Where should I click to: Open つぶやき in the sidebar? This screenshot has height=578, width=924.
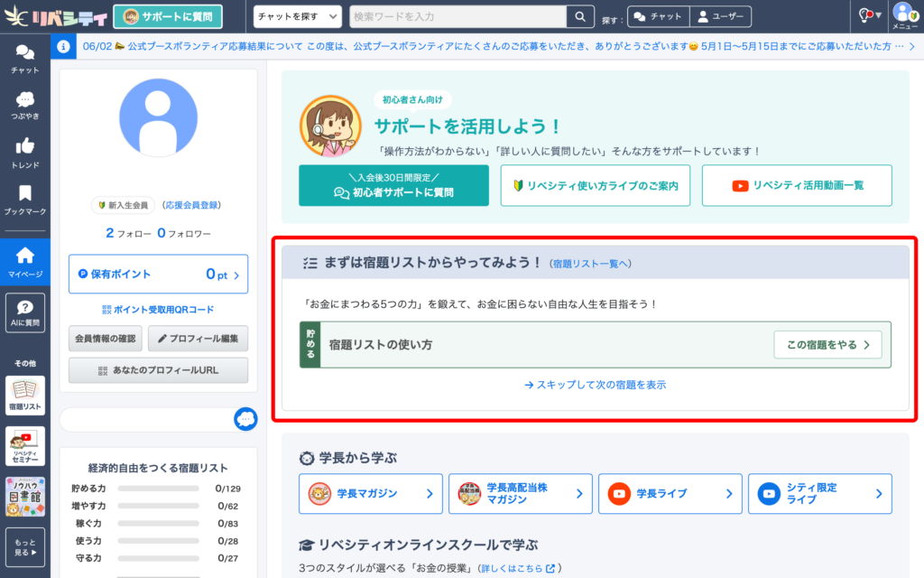(24, 106)
